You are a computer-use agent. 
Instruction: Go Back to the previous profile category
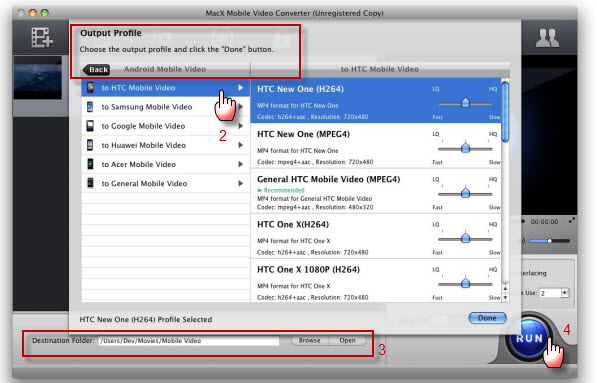pos(97,69)
